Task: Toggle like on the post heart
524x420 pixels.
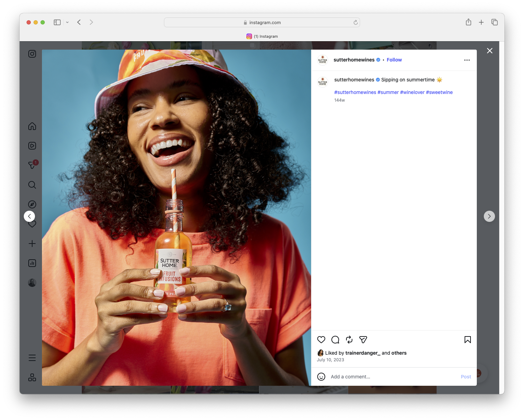Action: coord(321,340)
